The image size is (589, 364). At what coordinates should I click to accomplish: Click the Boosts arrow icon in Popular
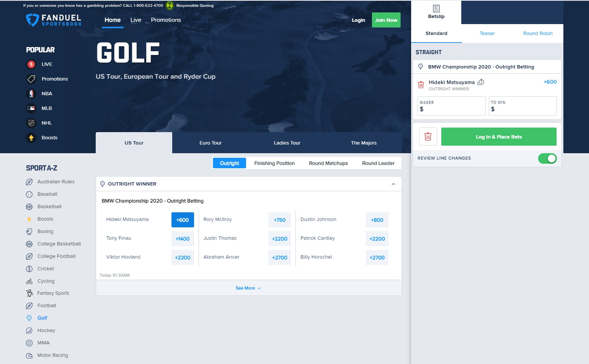31,138
